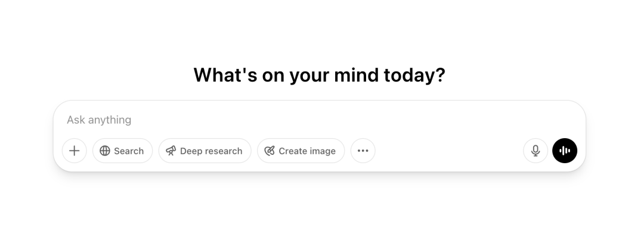
Task: Launch voice mode with black waveform button
Action: [x=565, y=151]
